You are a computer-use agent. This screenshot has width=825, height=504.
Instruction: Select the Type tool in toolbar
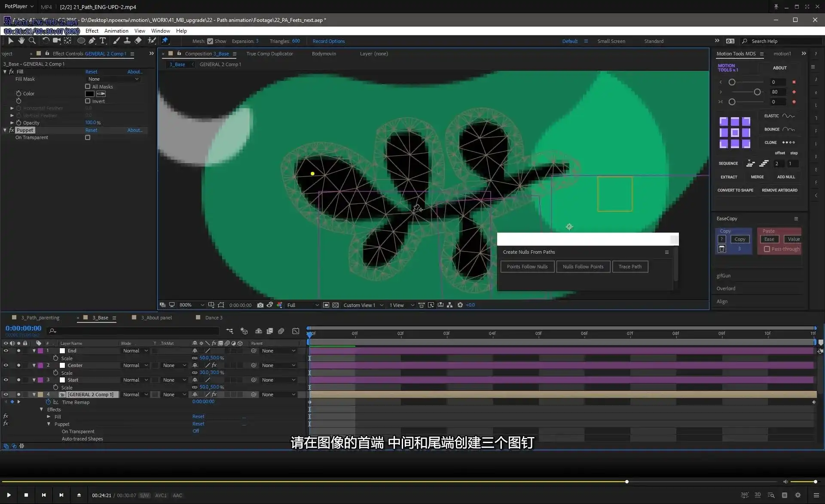coord(103,40)
